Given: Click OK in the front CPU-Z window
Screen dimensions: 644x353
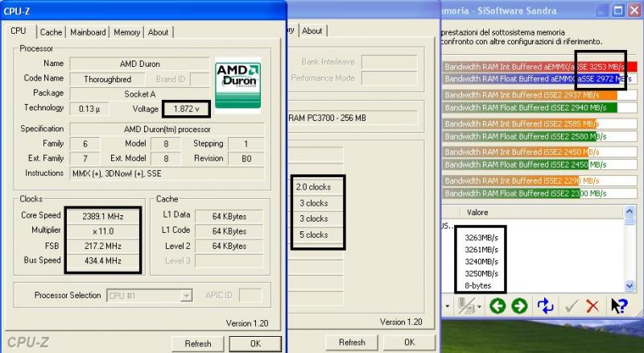Looking at the screenshot, I should coord(255,343).
